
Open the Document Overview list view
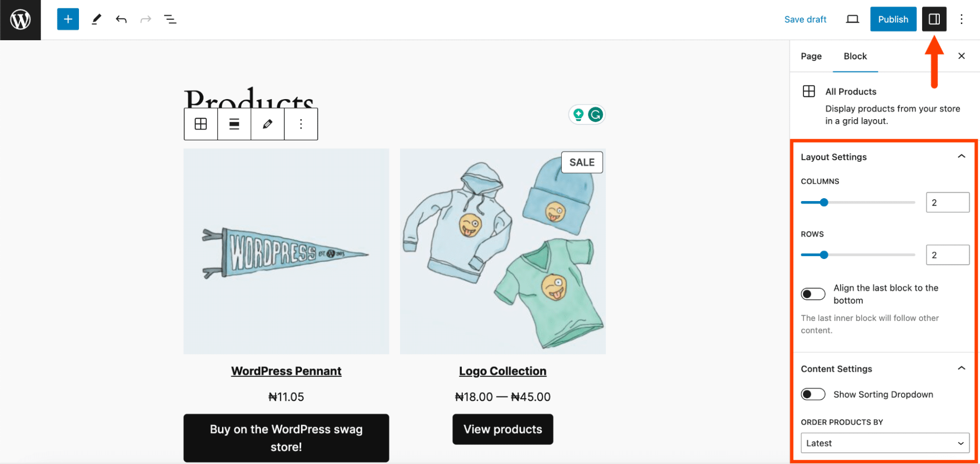click(170, 20)
